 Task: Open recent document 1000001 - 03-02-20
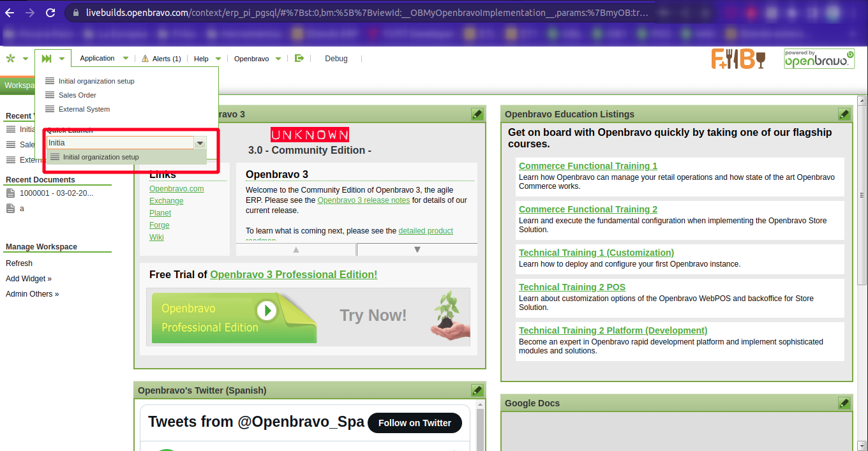(56, 193)
